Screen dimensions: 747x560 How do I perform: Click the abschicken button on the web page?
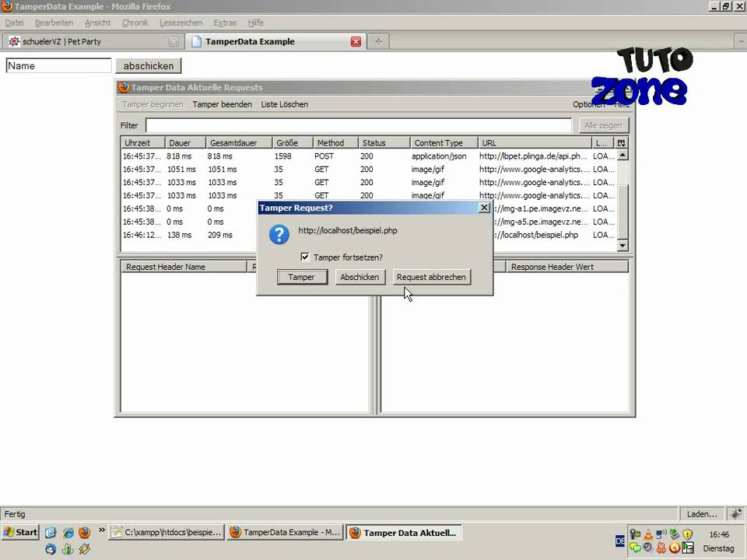pos(149,65)
